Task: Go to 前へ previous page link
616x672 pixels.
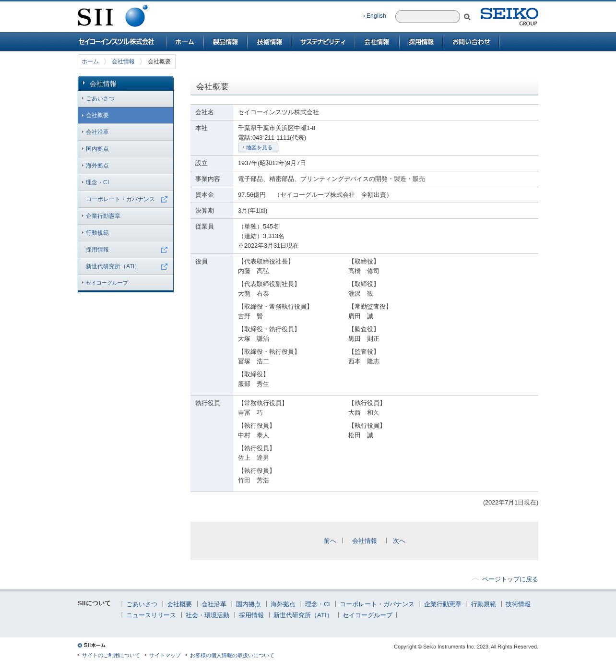Action: pos(330,541)
